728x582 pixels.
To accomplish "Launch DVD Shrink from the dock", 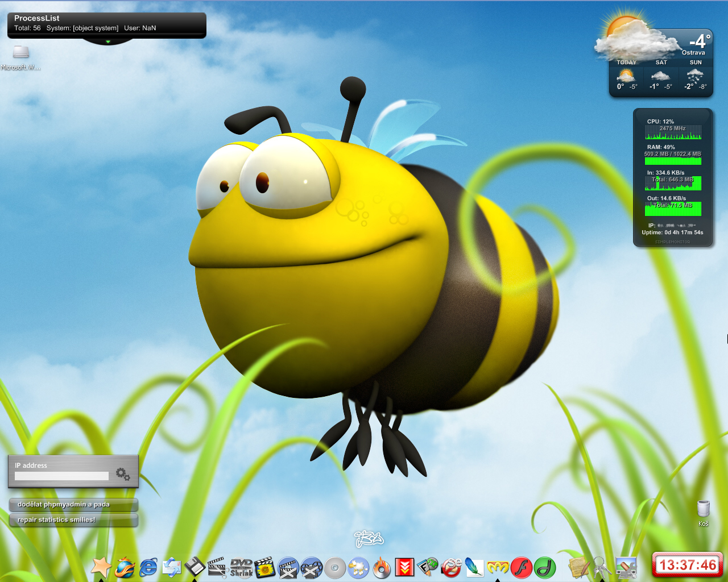I will click(x=241, y=568).
